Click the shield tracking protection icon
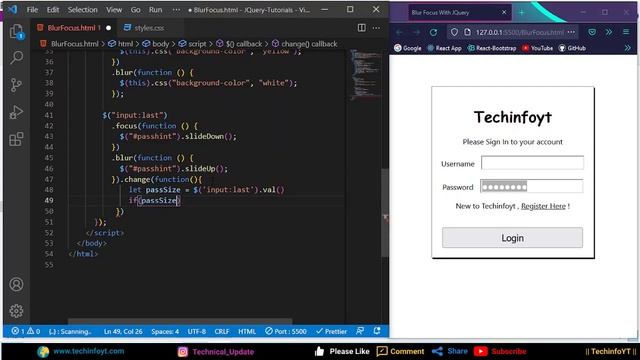Viewport: 640px width, 360px height. (454, 32)
